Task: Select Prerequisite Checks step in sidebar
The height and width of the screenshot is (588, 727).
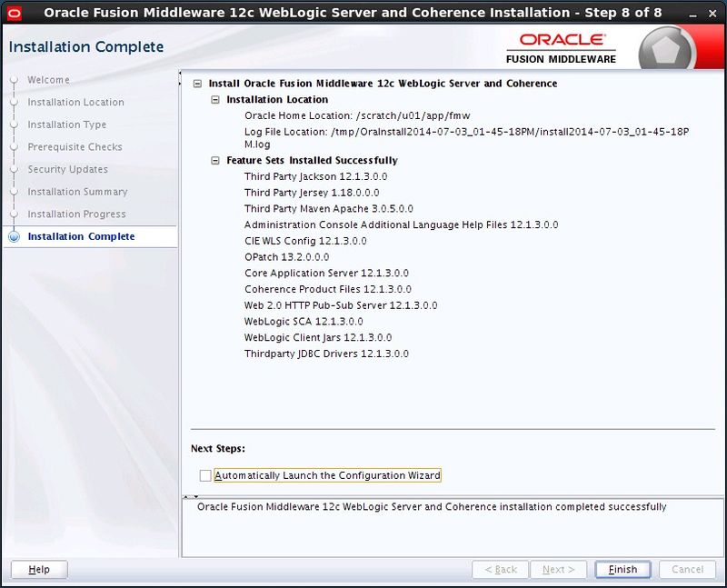Action: point(75,147)
